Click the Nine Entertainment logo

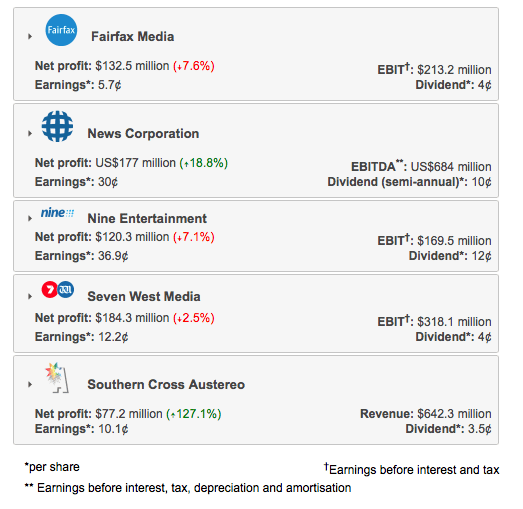tap(57, 213)
